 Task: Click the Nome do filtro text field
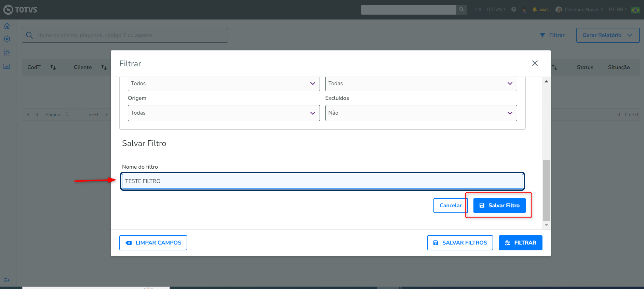click(x=322, y=181)
